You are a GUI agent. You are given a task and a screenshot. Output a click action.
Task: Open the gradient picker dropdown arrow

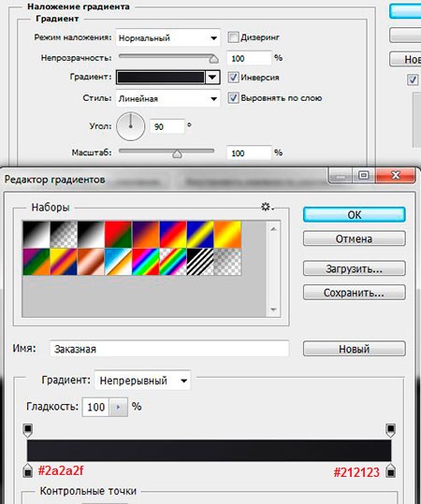point(212,77)
